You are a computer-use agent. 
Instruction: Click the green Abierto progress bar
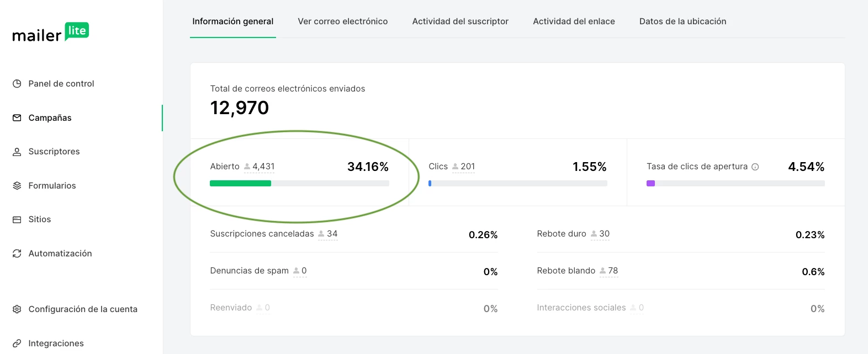241,184
